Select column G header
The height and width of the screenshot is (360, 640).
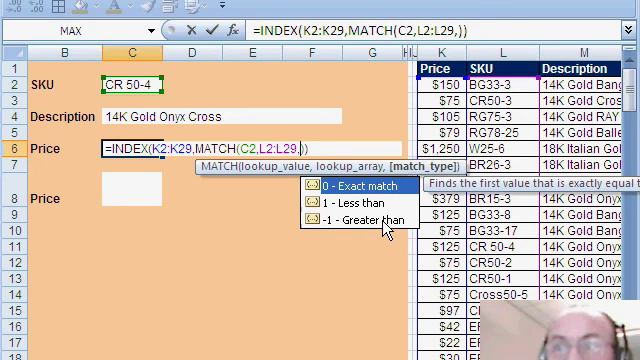click(372, 53)
